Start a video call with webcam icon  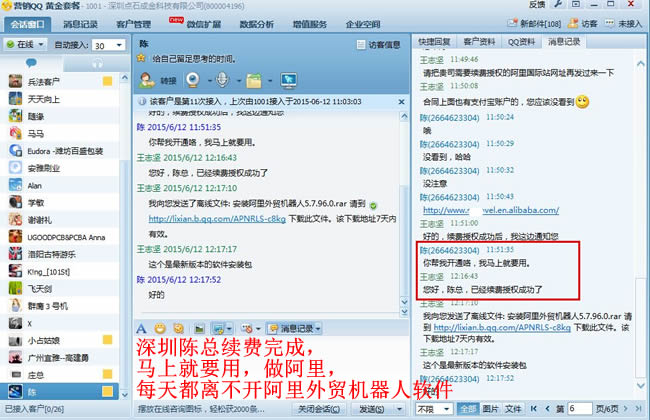pyautogui.click(x=193, y=80)
